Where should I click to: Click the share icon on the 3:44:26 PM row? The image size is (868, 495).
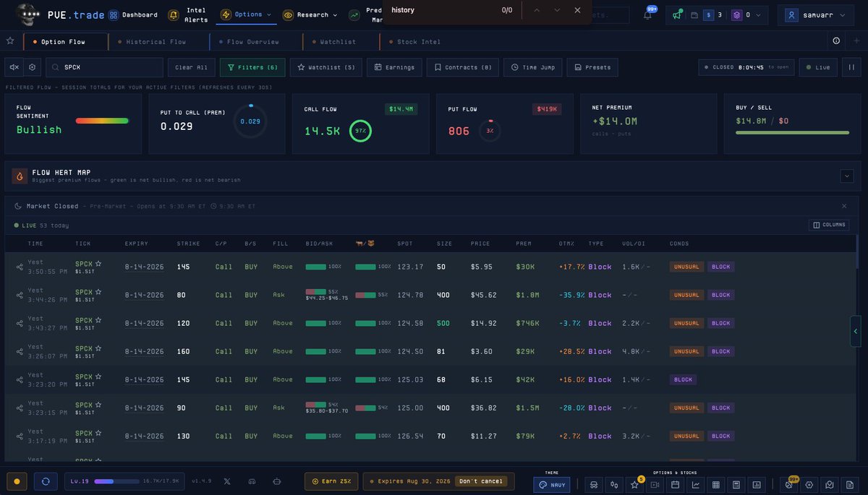[20, 295]
